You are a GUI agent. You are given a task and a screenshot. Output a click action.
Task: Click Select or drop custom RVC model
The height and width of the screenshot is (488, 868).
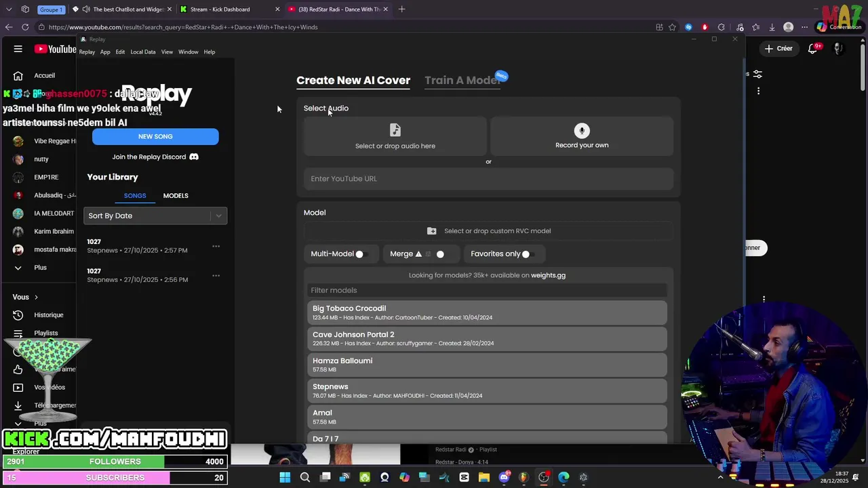pos(488,231)
